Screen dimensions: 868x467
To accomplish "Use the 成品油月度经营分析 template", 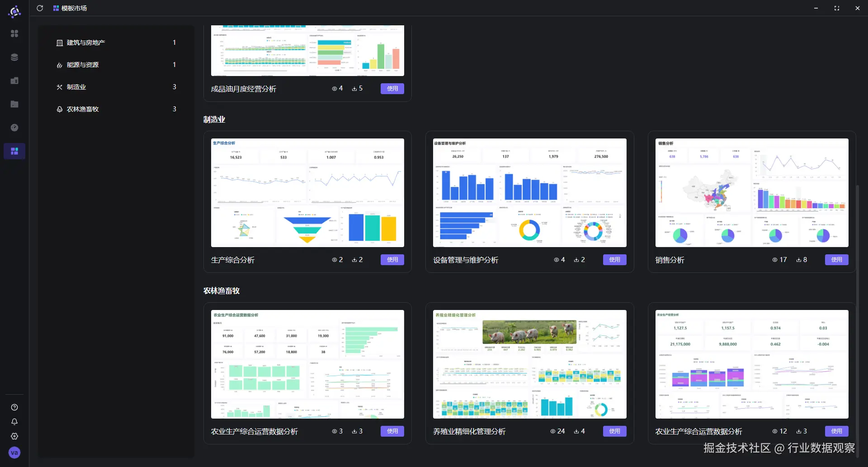I will [392, 89].
